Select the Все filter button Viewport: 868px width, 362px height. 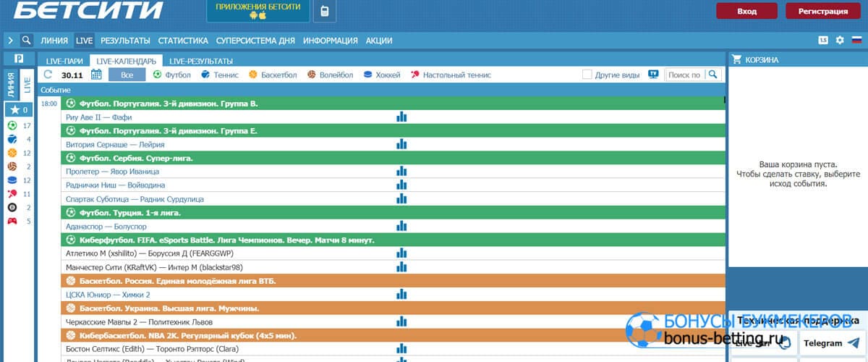(127, 75)
